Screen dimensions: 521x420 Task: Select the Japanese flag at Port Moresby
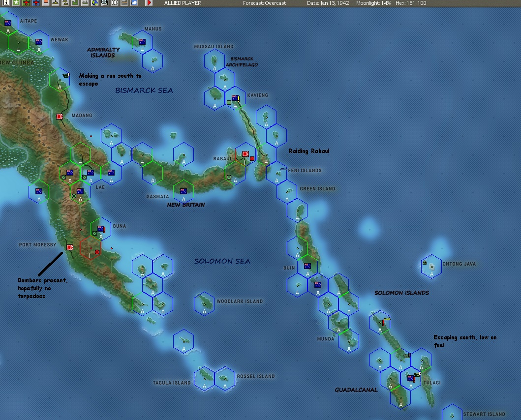tap(70, 247)
